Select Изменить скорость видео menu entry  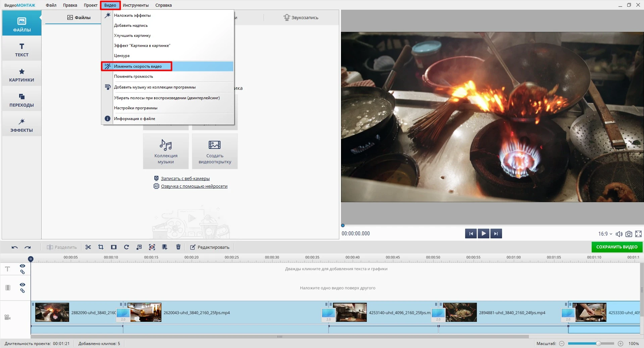(138, 66)
